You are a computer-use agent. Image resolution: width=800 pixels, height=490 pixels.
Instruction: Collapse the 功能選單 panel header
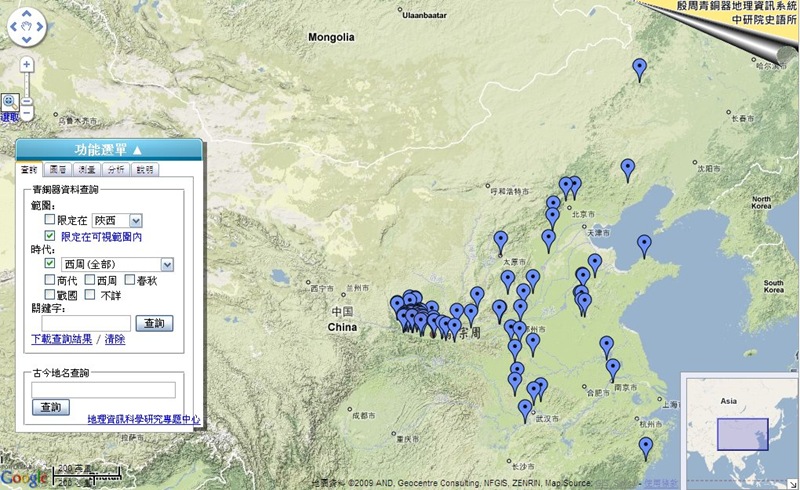click(109, 149)
